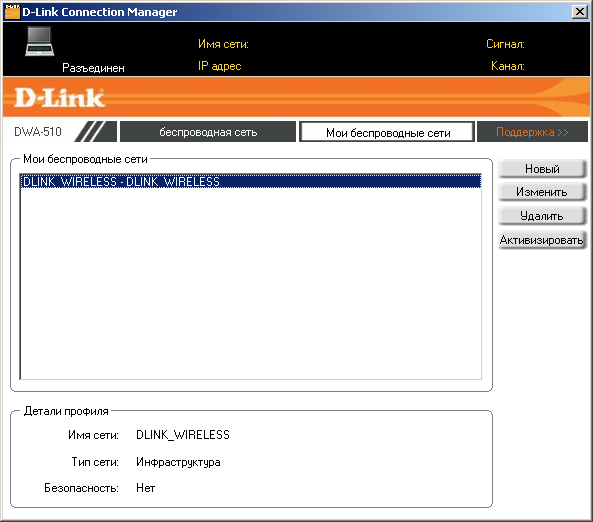Click the Тип сети: label

(x=95, y=462)
